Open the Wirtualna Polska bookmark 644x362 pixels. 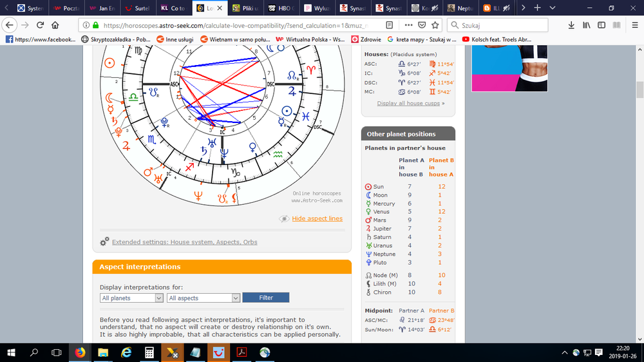click(x=313, y=39)
